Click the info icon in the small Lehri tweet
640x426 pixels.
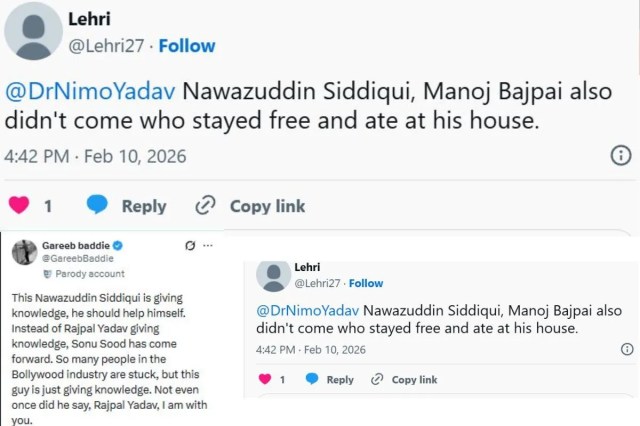pos(627,349)
